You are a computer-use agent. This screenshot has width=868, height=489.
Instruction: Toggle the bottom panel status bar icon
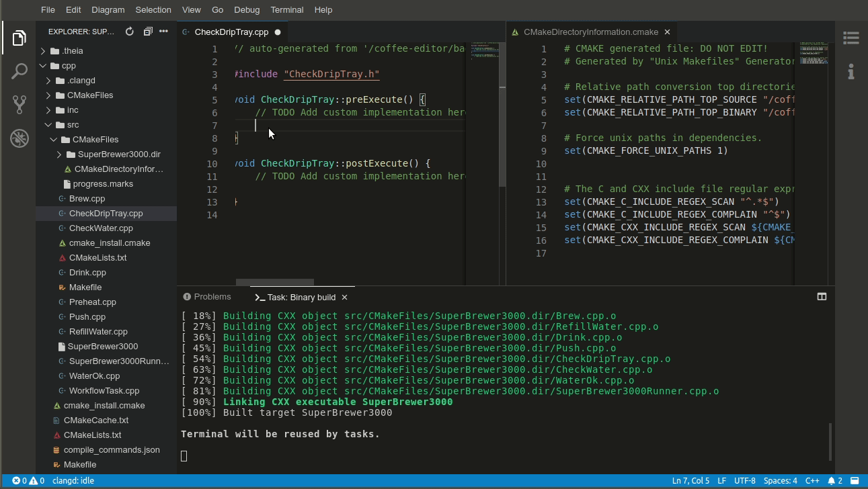click(x=855, y=481)
